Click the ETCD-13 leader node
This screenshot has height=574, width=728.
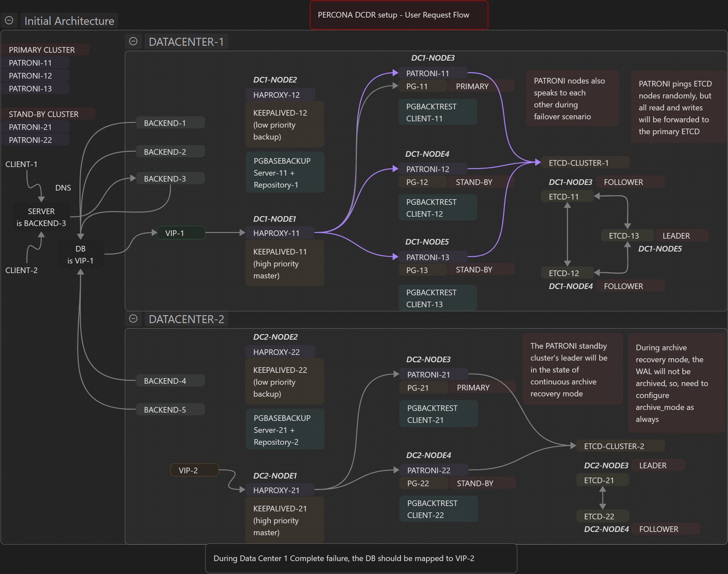626,236
